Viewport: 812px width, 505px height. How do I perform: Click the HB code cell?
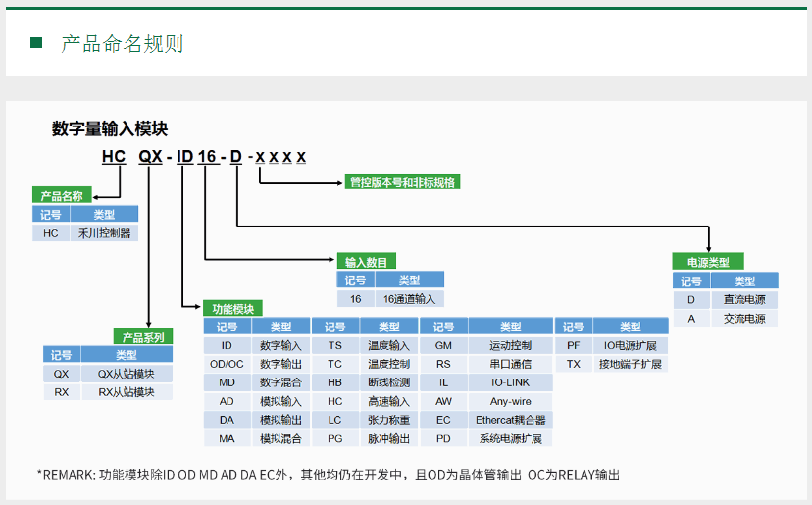[x=335, y=382]
